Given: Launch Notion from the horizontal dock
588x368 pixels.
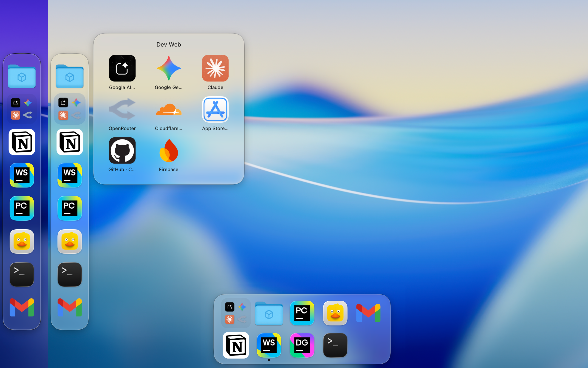Looking at the screenshot, I should [236, 345].
